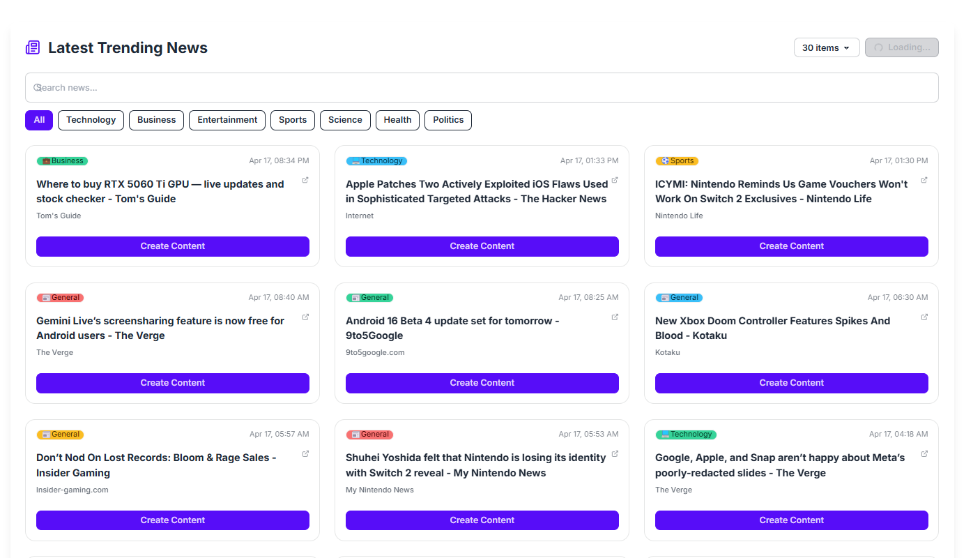Click the 'My Nintendo News' source label

point(380,490)
